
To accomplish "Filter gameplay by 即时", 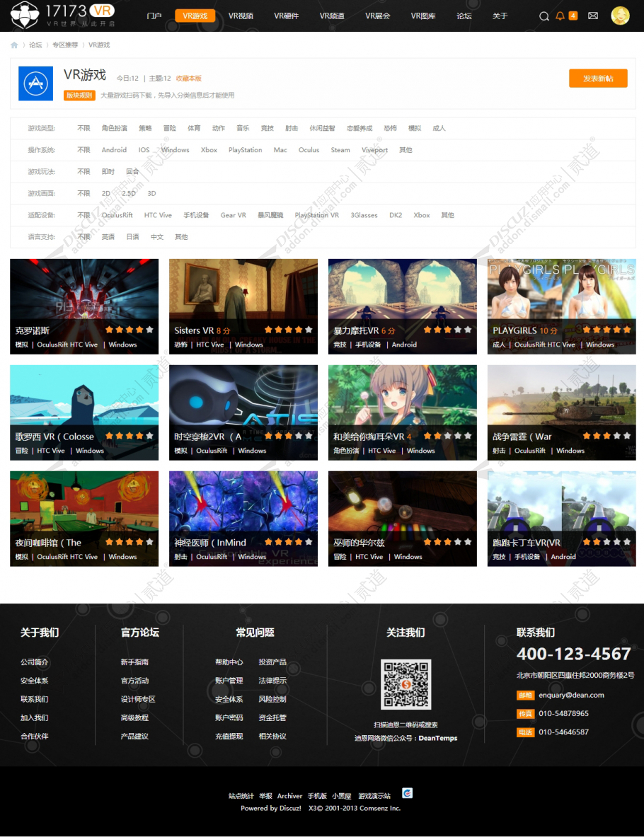I will coord(108,171).
